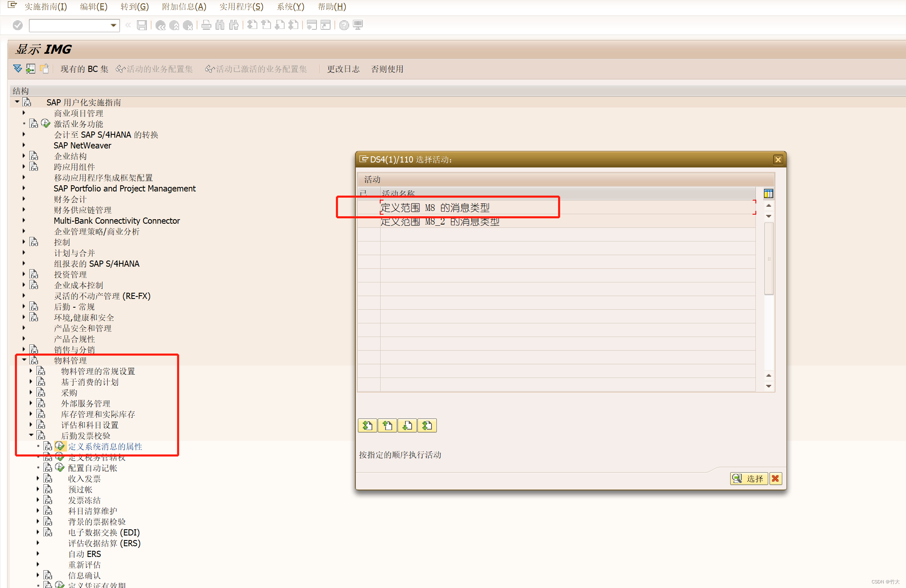
Task: Select row 定义范围 M8 的消息类型
Action: 435,208
